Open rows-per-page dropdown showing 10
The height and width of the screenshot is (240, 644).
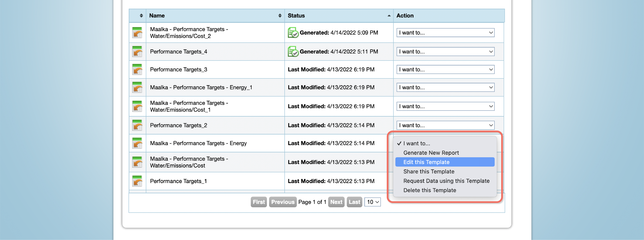tap(372, 202)
